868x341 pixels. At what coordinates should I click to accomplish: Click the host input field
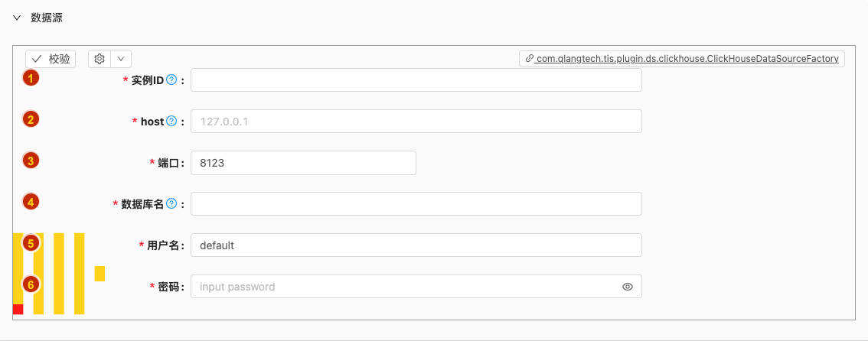416,121
